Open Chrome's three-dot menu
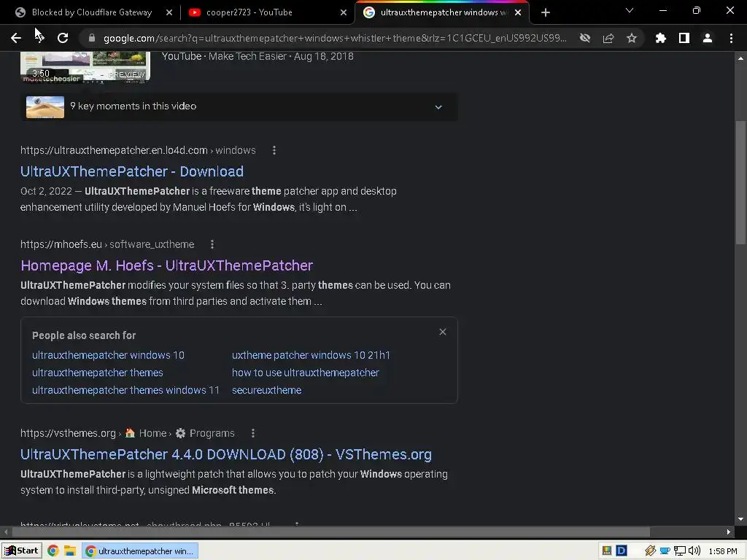 click(731, 38)
